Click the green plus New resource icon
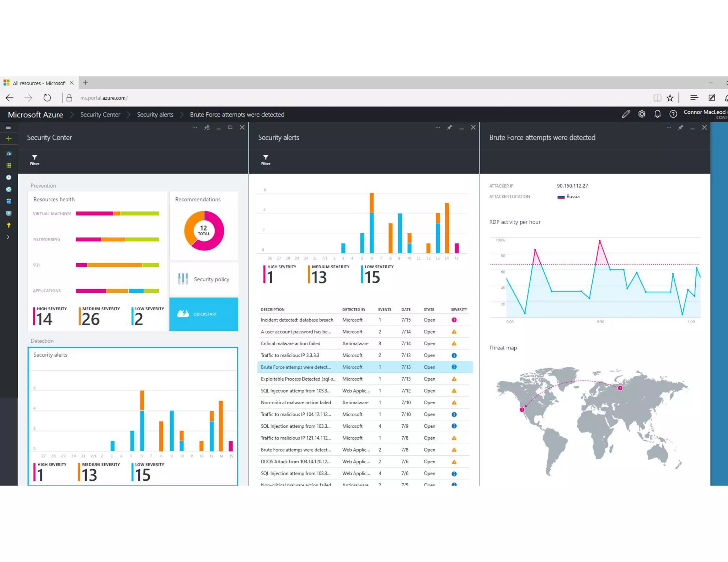728x562 pixels. point(9,139)
